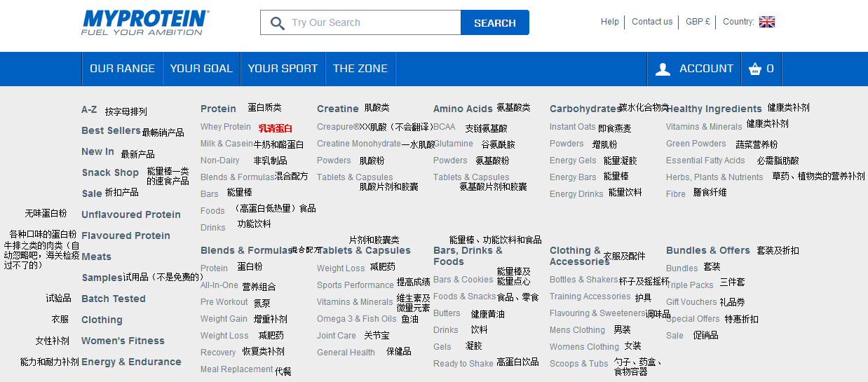The image size is (868, 382).
Task: Open THE ZONE menu
Action: (x=360, y=69)
